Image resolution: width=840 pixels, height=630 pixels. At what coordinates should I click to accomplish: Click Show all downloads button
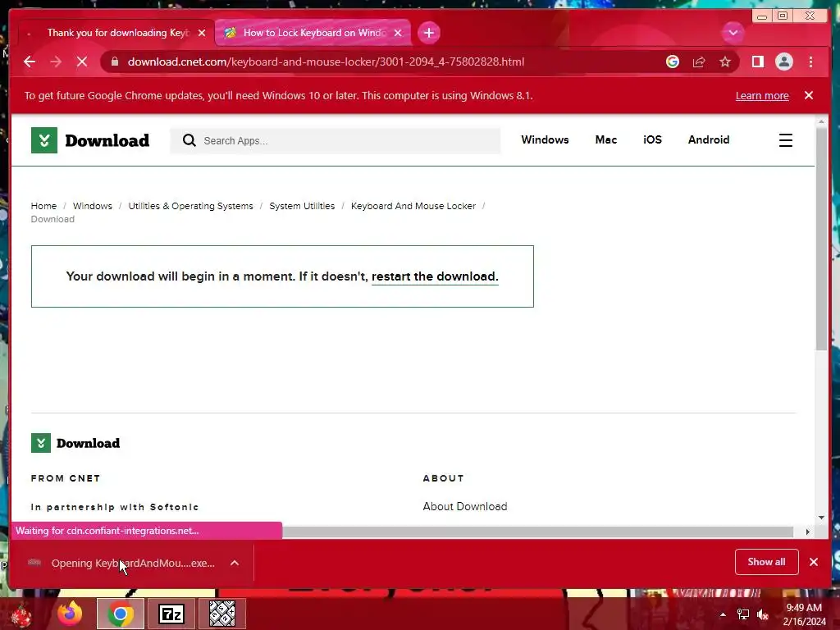(x=767, y=562)
